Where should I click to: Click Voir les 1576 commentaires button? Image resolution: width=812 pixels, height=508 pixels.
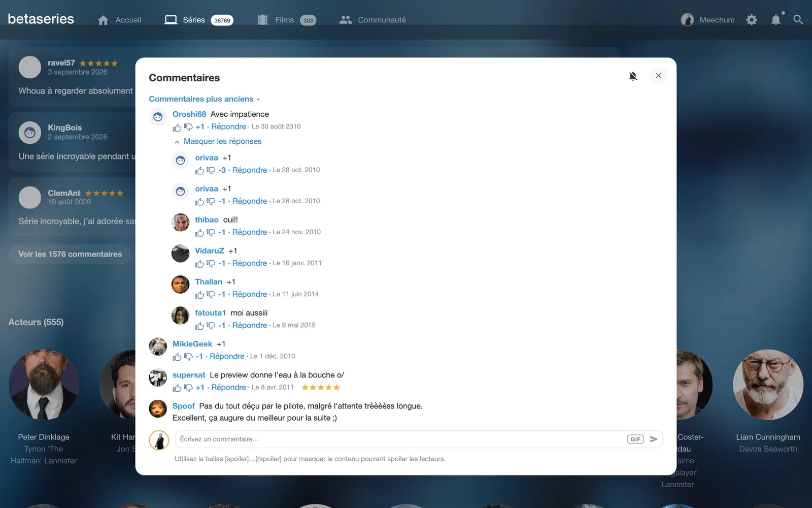pos(70,254)
